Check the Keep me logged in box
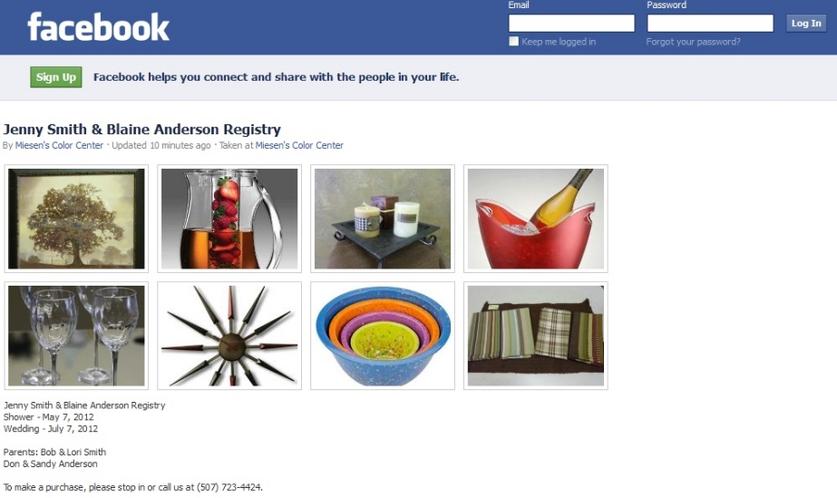The width and height of the screenshot is (837, 498). coord(514,41)
